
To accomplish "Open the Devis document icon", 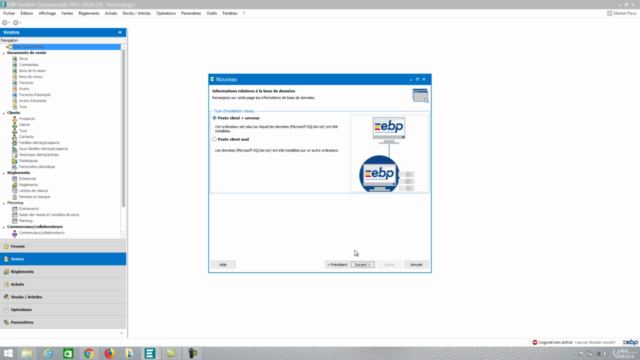I will tap(15, 59).
